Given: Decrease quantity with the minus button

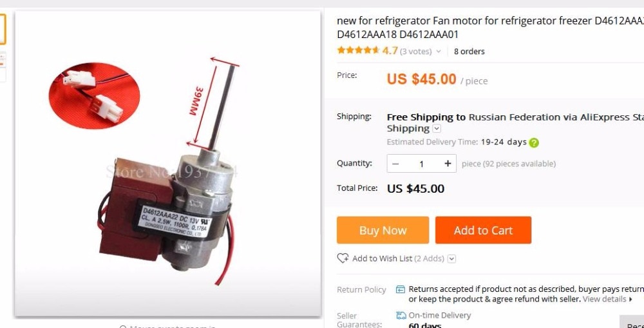Looking at the screenshot, I should [395, 164].
